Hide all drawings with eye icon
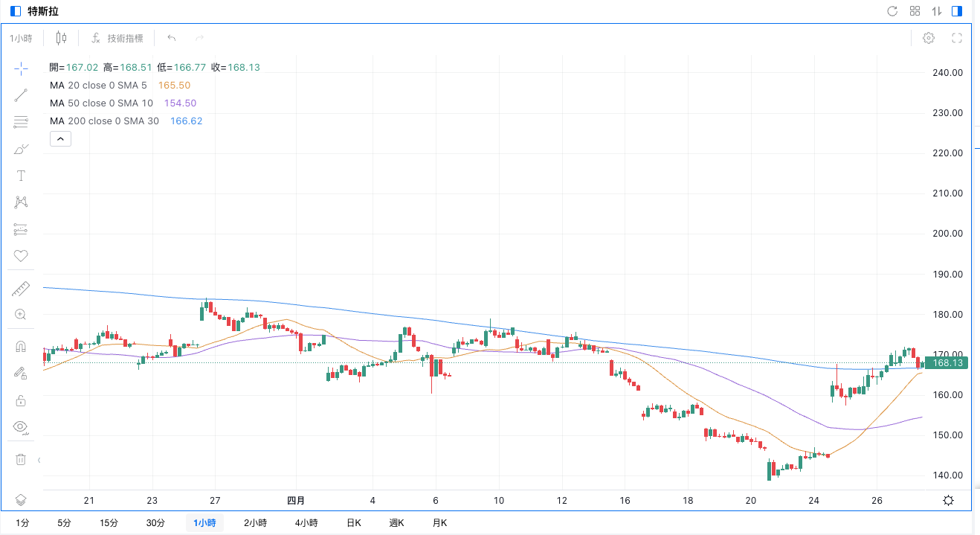 click(x=21, y=427)
